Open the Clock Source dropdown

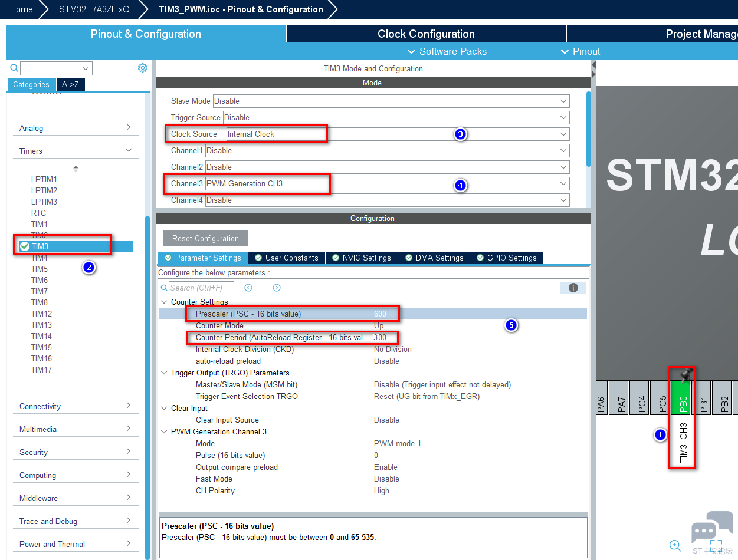coord(398,134)
